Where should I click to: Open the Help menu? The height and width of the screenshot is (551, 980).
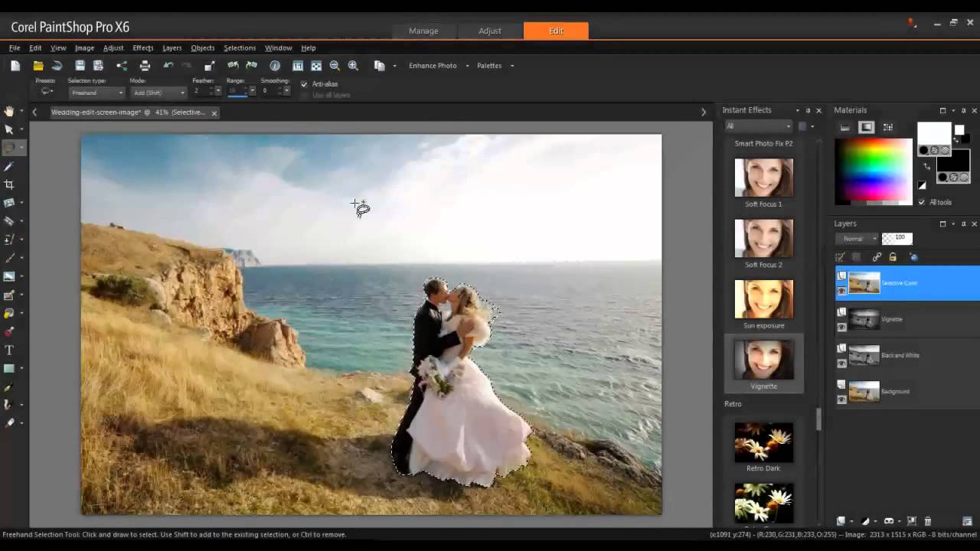click(309, 47)
